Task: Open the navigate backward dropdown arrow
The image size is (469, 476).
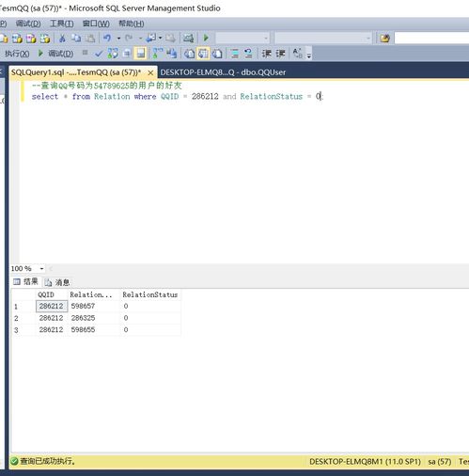Action: coord(160,39)
